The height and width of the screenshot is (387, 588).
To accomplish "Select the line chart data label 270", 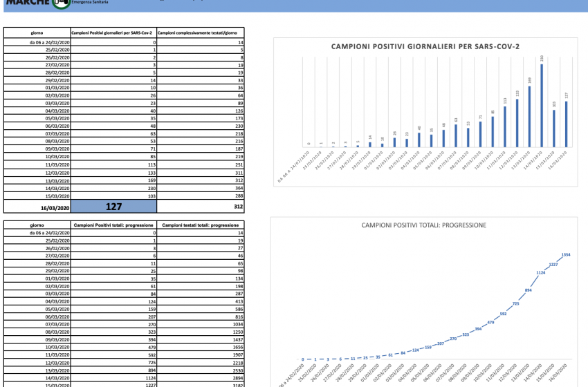I will pyautogui.click(x=453, y=339).
